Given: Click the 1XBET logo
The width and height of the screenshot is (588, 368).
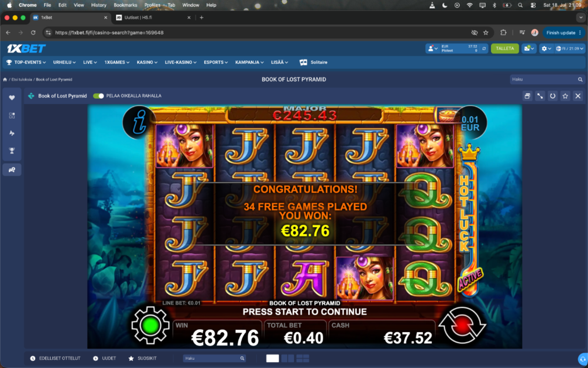Looking at the screenshot, I should pos(26,48).
